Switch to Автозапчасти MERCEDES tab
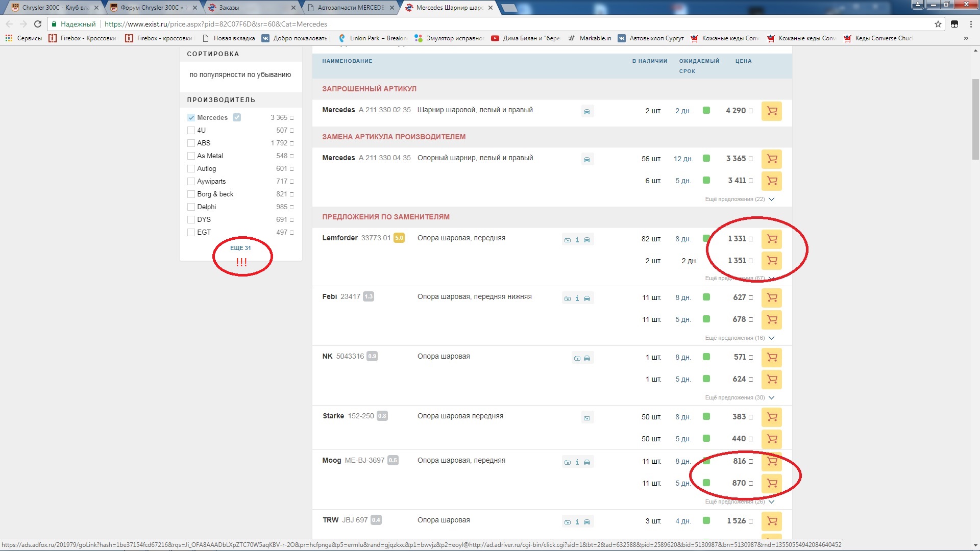This screenshot has width=980, height=552. pyautogui.click(x=350, y=8)
